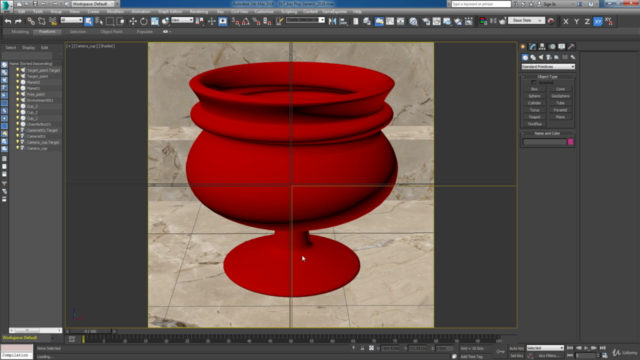This screenshot has height=360, width=640.
Task: Open the Render Setup dialog
Action: coord(426,21)
